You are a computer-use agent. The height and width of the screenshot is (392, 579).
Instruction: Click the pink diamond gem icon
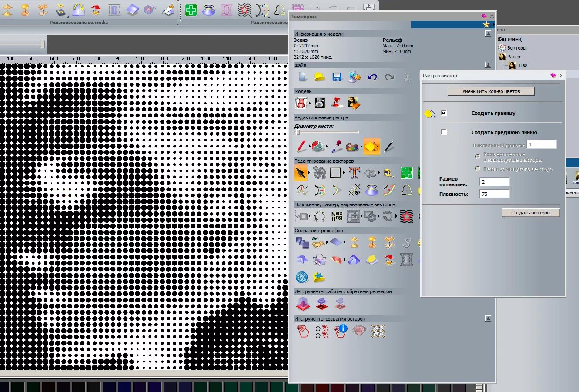(x=359, y=331)
